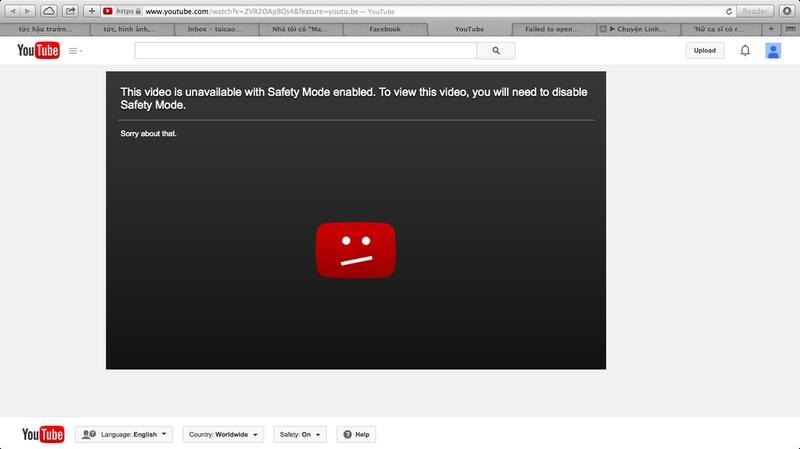
Task: Click the Share icon in toolbar
Action: (x=70, y=11)
